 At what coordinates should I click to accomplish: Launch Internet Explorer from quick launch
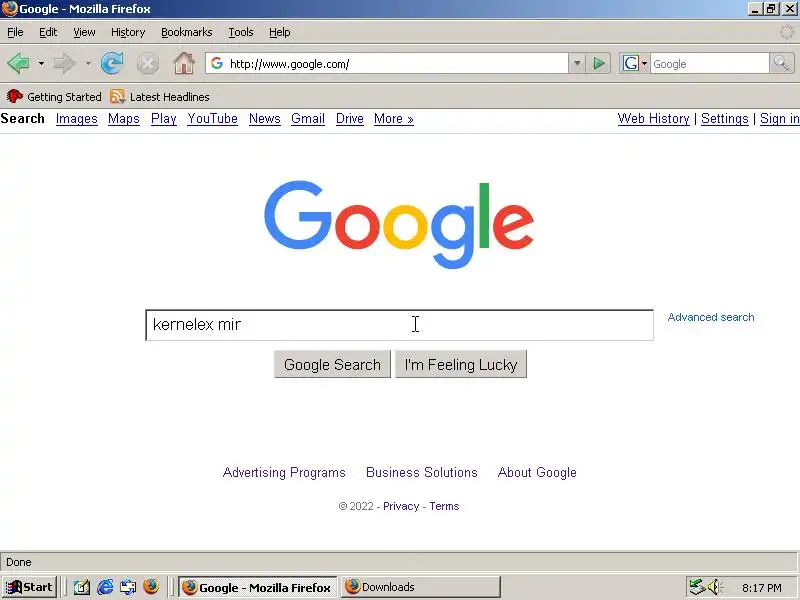[x=105, y=587]
